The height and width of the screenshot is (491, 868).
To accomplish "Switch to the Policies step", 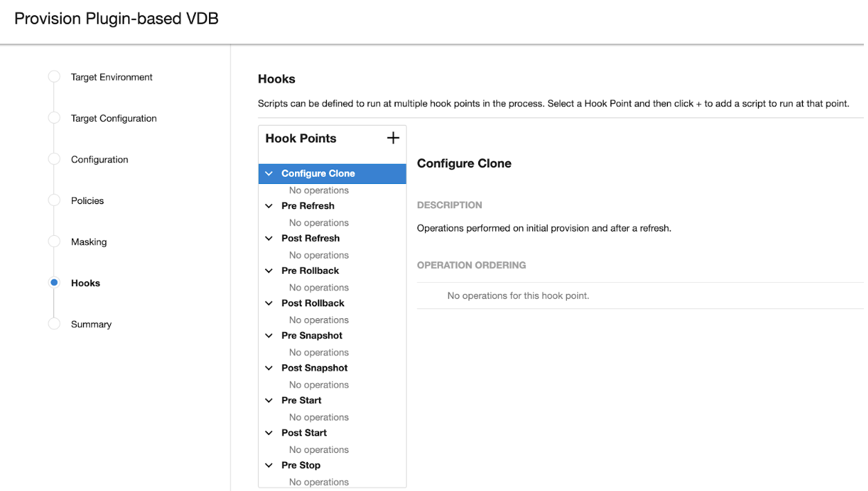I will click(87, 201).
